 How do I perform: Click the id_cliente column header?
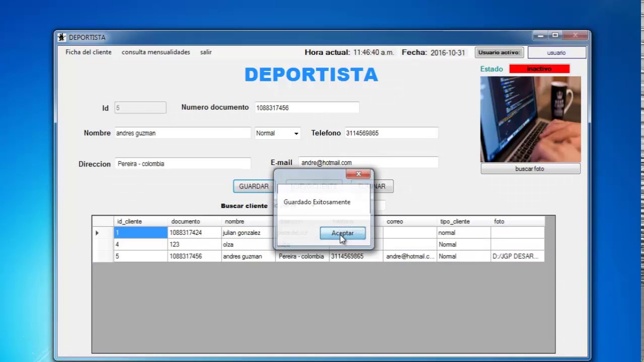[140, 221]
